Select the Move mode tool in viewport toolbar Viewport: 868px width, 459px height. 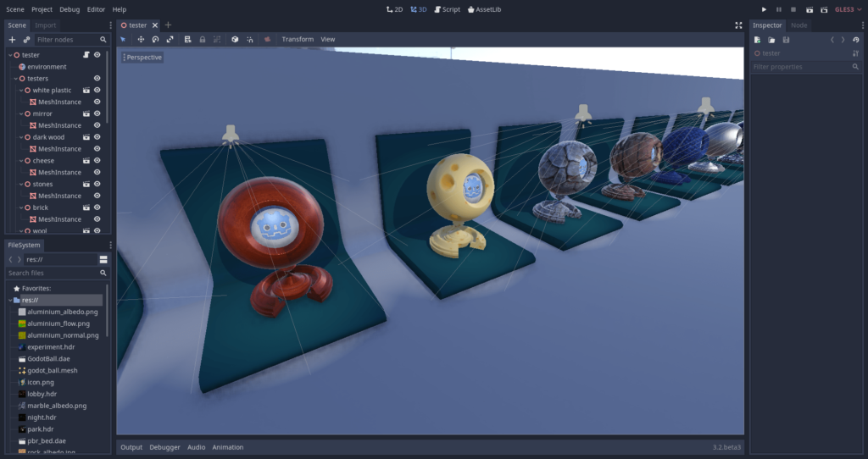pyautogui.click(x=141, y=39)
